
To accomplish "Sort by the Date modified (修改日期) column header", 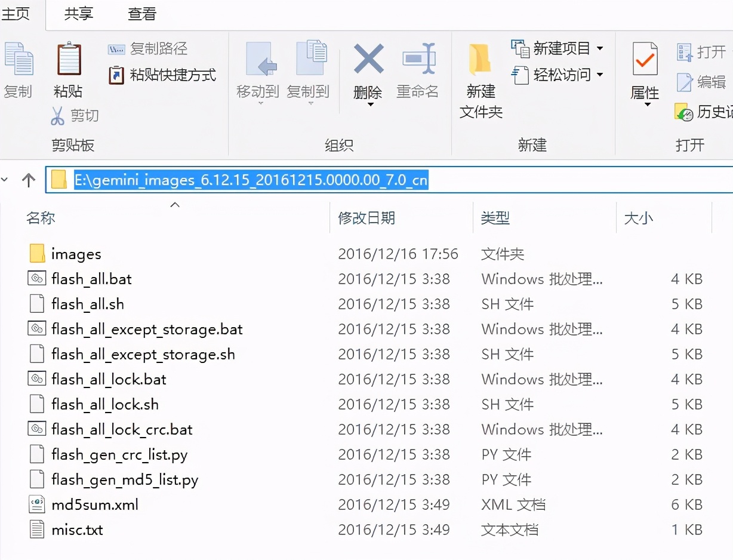I will [x=366, y=219].
